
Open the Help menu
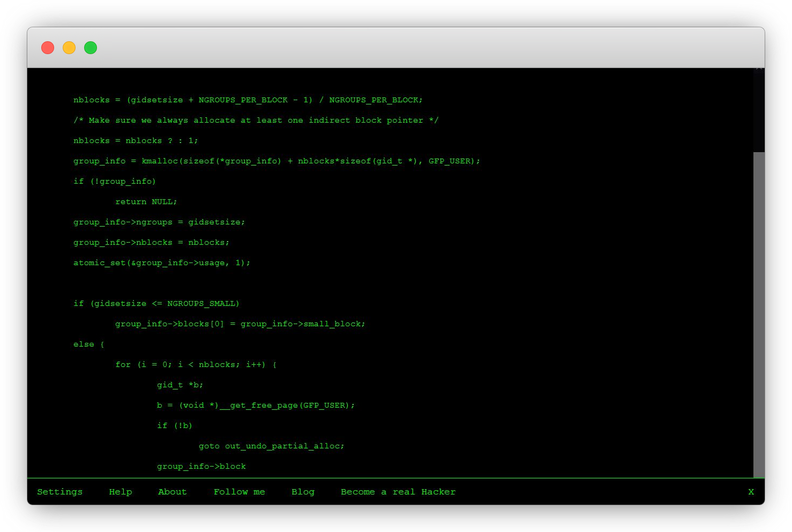120,491
